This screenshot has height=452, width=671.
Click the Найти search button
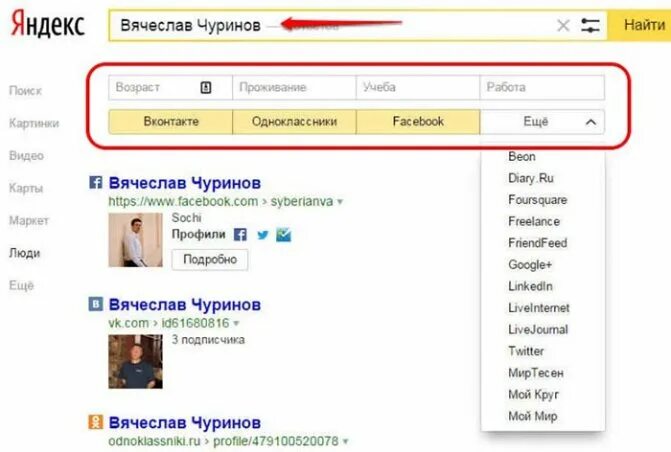pyautogui.click(x=640, y=25)
